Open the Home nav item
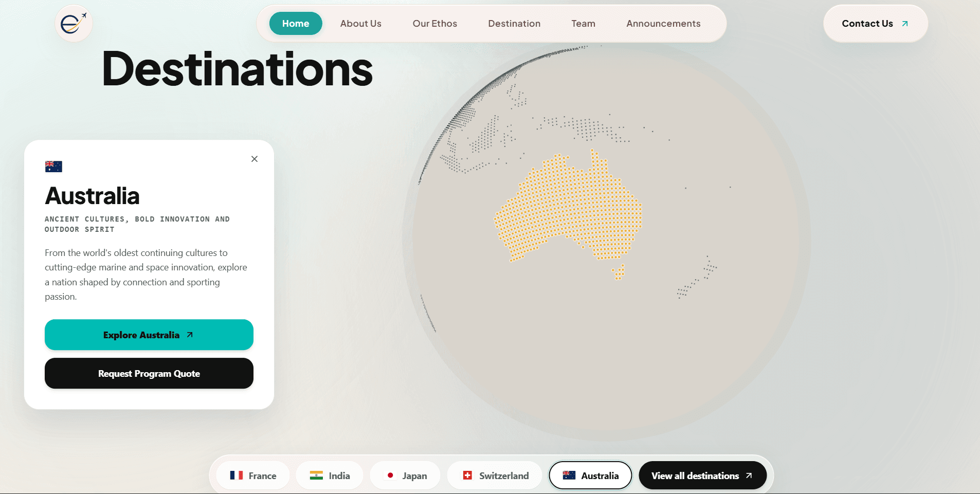This screenshot has height=494, width=980. pyautogui.click(x=296, y=24)
